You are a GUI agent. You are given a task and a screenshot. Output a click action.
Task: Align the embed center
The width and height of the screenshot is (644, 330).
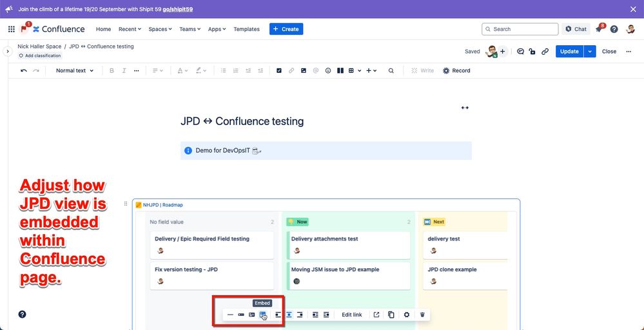289,315
